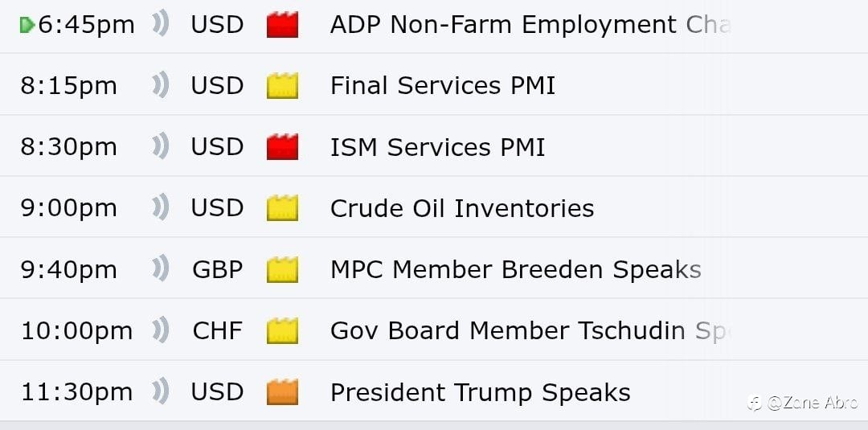Click the sound alert icon at 9:00pm

(x=161, y=208)
